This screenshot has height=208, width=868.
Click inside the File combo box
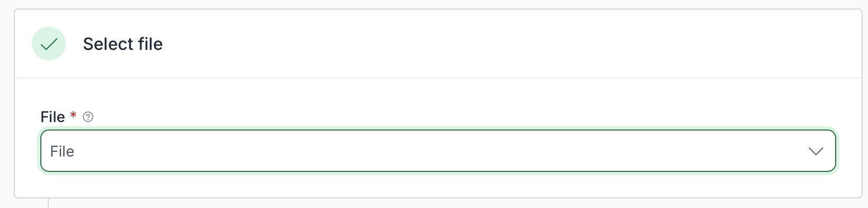click(438, 151)
